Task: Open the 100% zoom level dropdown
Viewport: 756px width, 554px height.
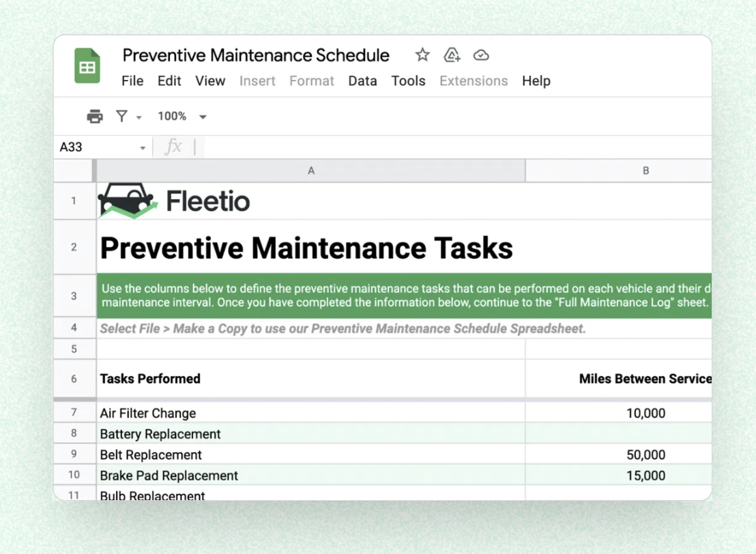Action: coord(181,117)
